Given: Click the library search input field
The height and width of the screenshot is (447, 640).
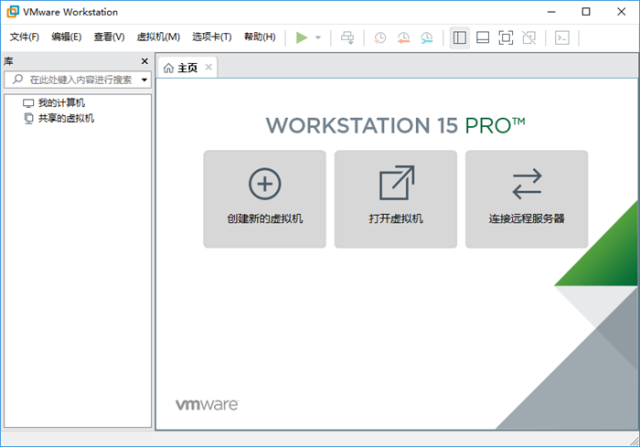Looking at the screenshot, I should coord(78,80).
